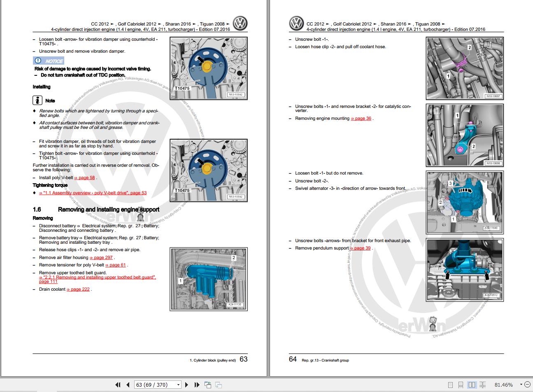Open the '1.1 Assembly overview - poly V-belt drive' link
This screenshot has width=533, height=392.
93,193
